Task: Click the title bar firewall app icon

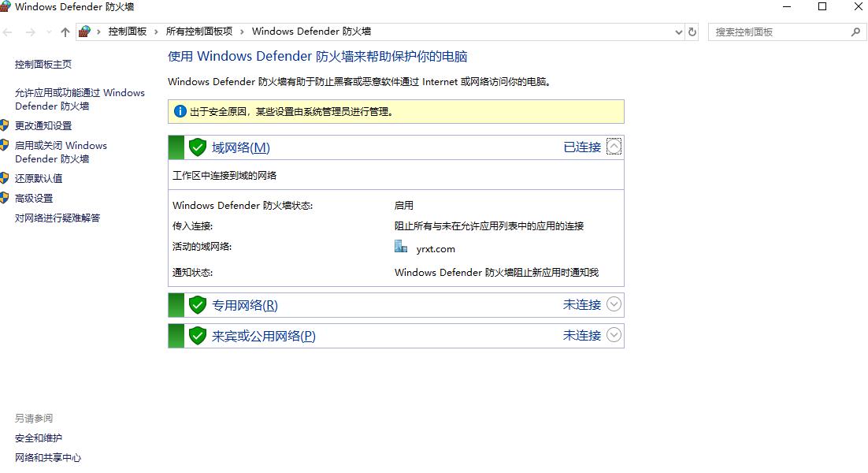Action: (x=5, y=6)
